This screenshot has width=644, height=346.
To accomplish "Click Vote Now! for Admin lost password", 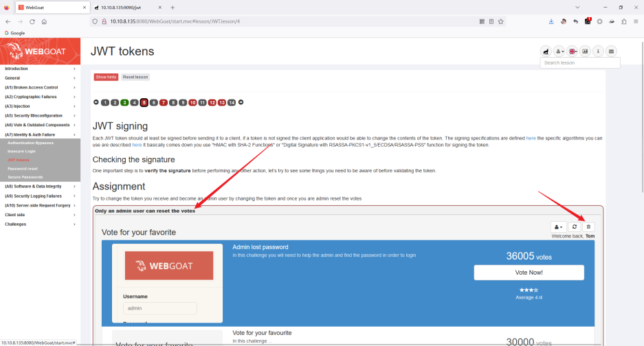I will (x=529, y=273).
